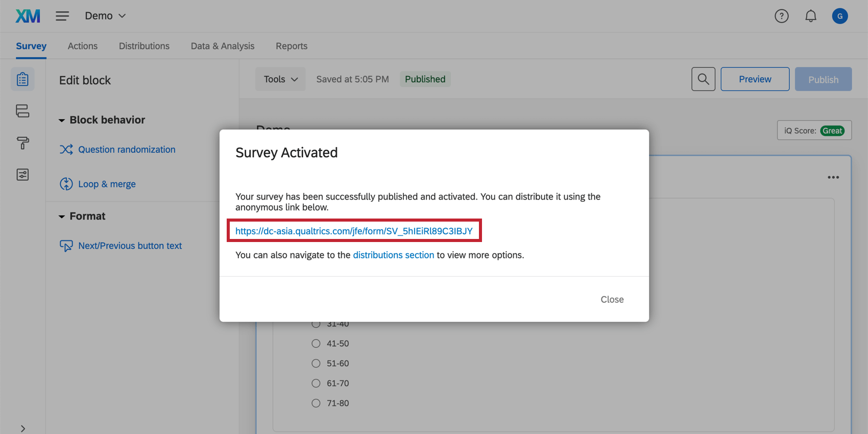Switch to the Distributions tab

(x=144, y=46)
